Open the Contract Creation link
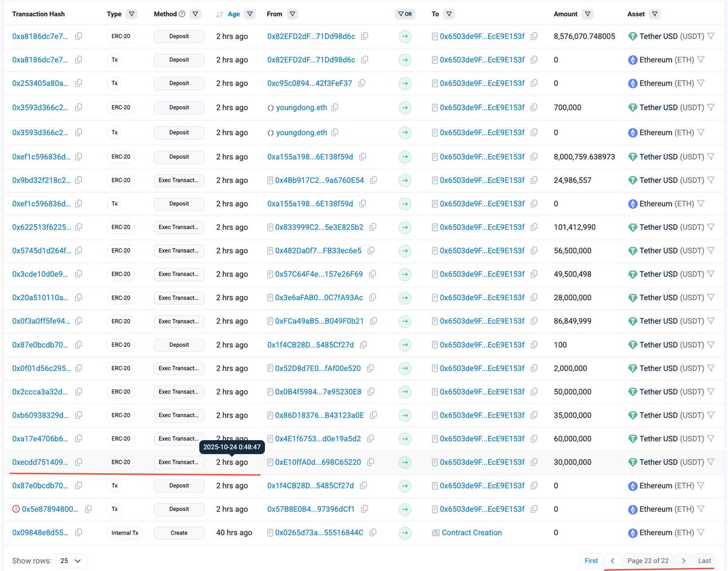Screen dimensions: 728x571 point(471,533)
